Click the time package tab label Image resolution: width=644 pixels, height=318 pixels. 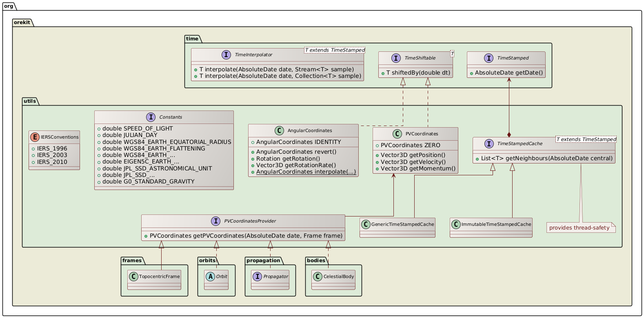click(192, 39)
